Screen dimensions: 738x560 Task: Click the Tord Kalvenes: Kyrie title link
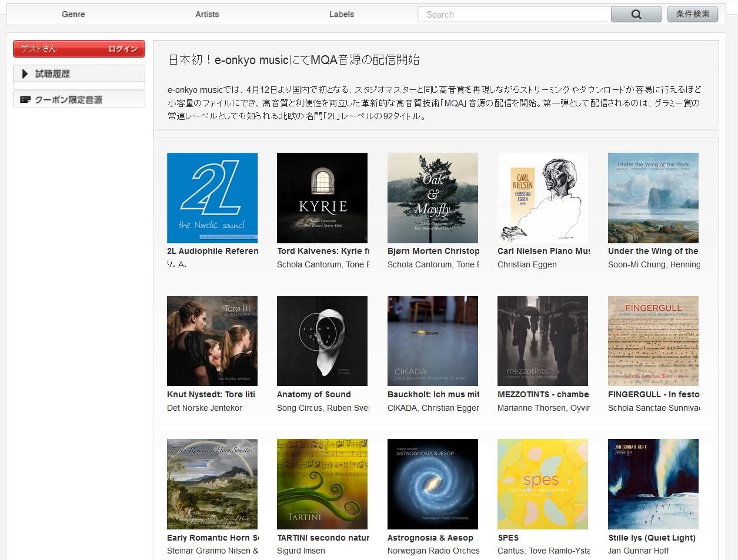tap(323, 251)
